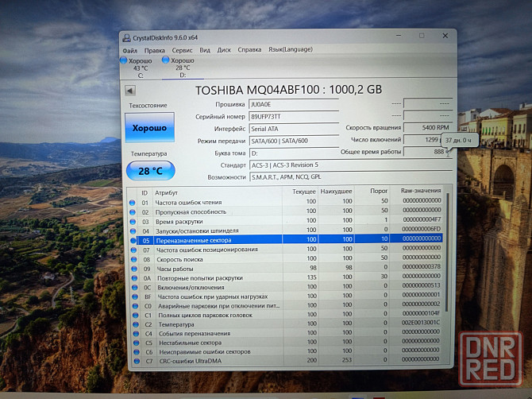Image resolution: width=532 pixels, height=399 pixels.
Task: Select row Переназначенные сектора
Action: point(287,240)
